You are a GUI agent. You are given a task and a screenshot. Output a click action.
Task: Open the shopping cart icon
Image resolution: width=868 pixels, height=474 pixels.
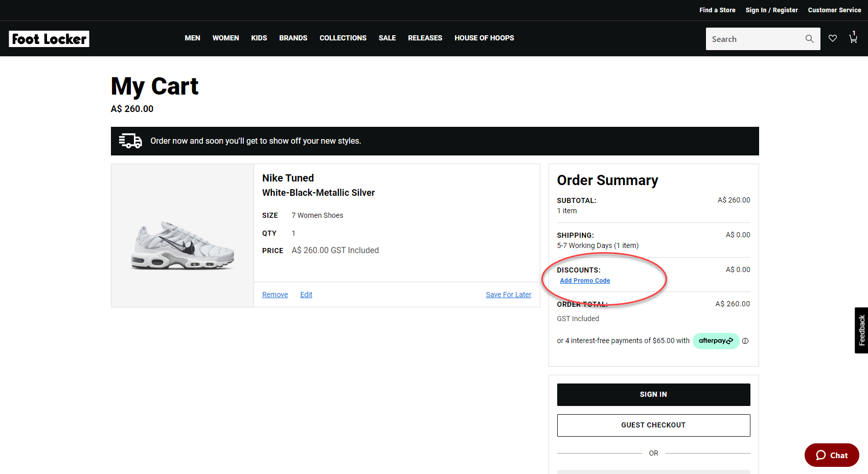coord(853,38)
